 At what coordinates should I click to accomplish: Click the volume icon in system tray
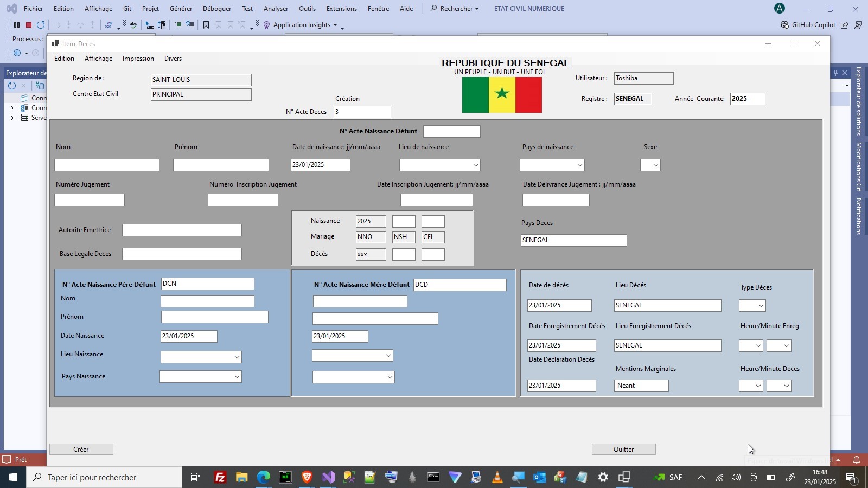point(736,478)
